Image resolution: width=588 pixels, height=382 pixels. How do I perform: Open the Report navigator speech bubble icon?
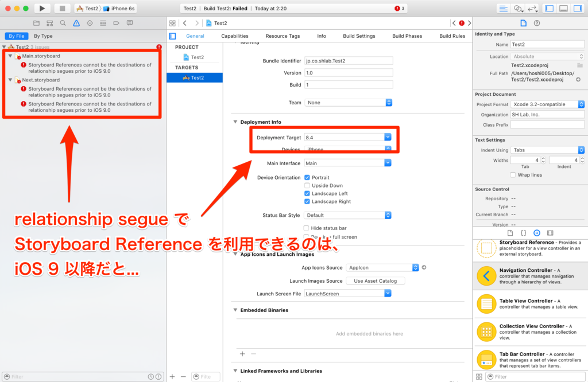[130, 23]
